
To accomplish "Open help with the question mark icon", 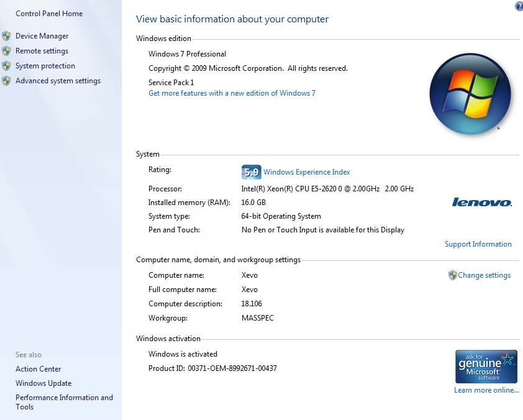I will click(x=519, y=6).
